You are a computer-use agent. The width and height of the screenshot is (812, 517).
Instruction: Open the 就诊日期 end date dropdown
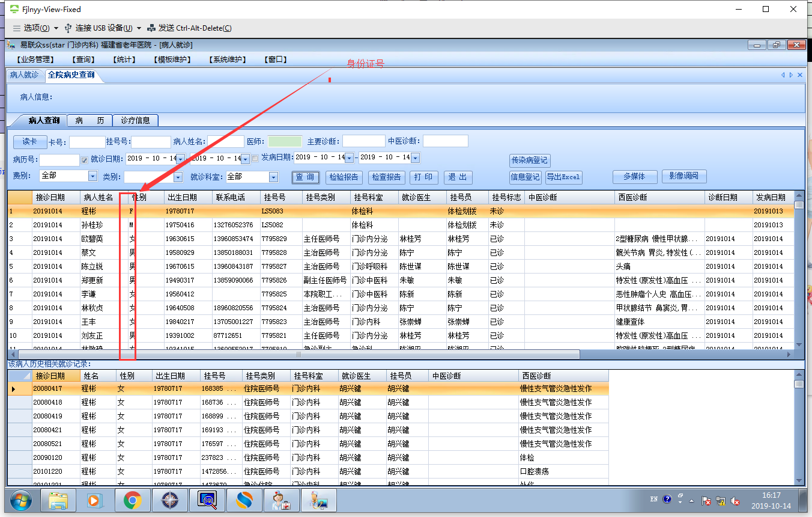click(245, 159)
